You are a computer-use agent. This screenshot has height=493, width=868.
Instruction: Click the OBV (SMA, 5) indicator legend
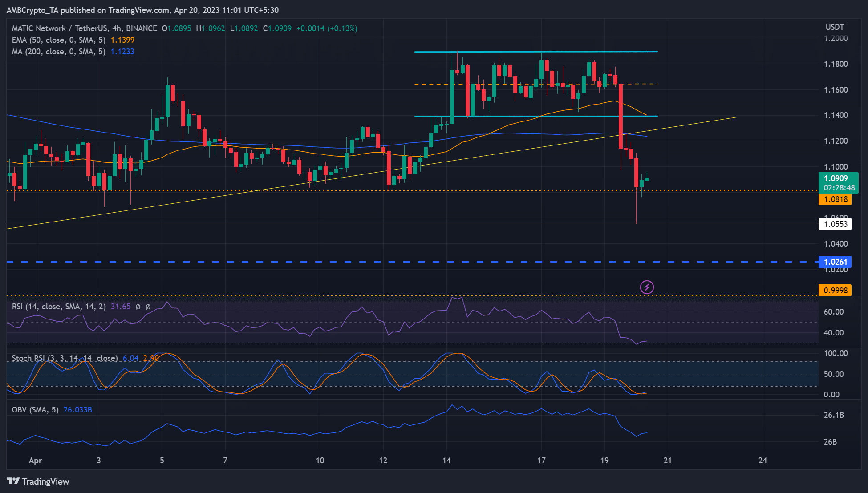[x=35, y=410]
